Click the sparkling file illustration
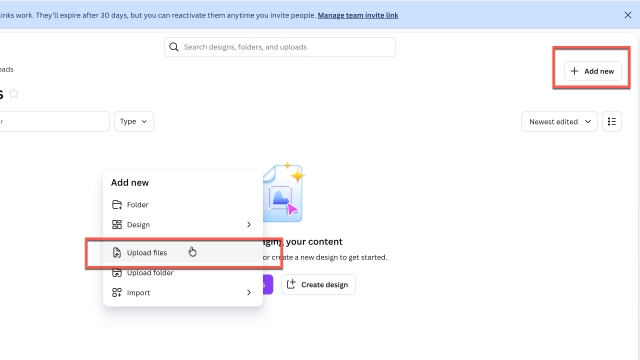 tap(284, 192)
